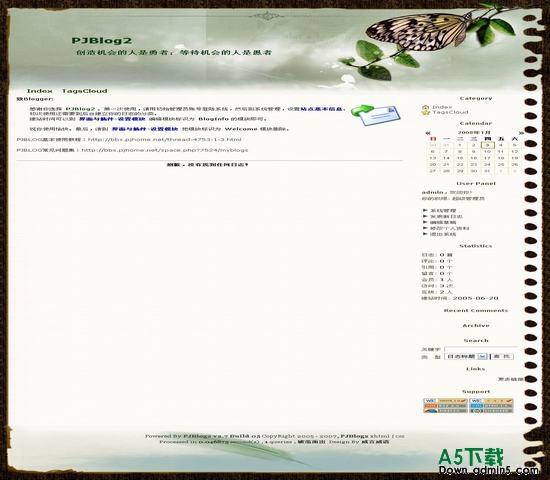Viewport: 550px width, 480px height.
Task: Click the arrow bullet before 退出系统
Action: [x=425, y=234]
